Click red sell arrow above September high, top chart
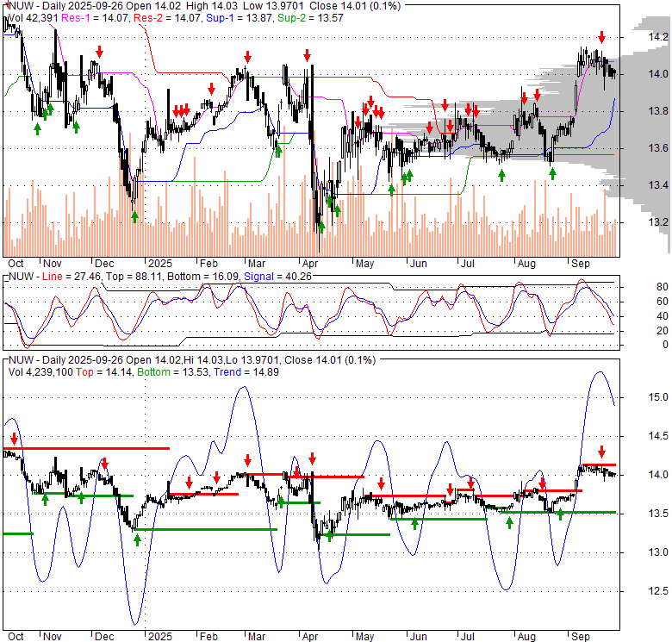This screenshot has height=642, width=672. tap(601, 37)
